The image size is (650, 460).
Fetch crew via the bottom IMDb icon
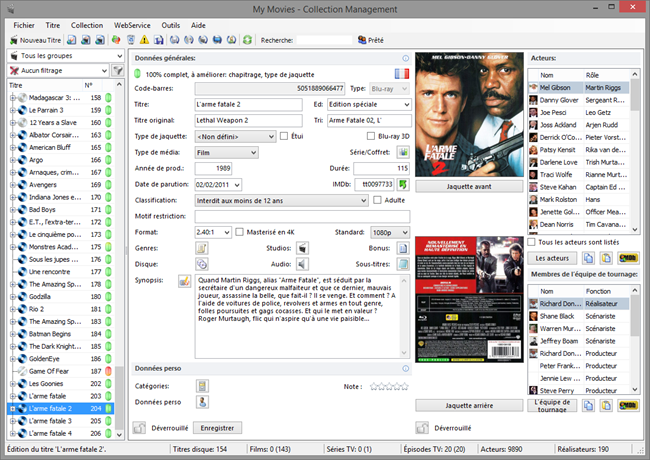tap(628, 405)
